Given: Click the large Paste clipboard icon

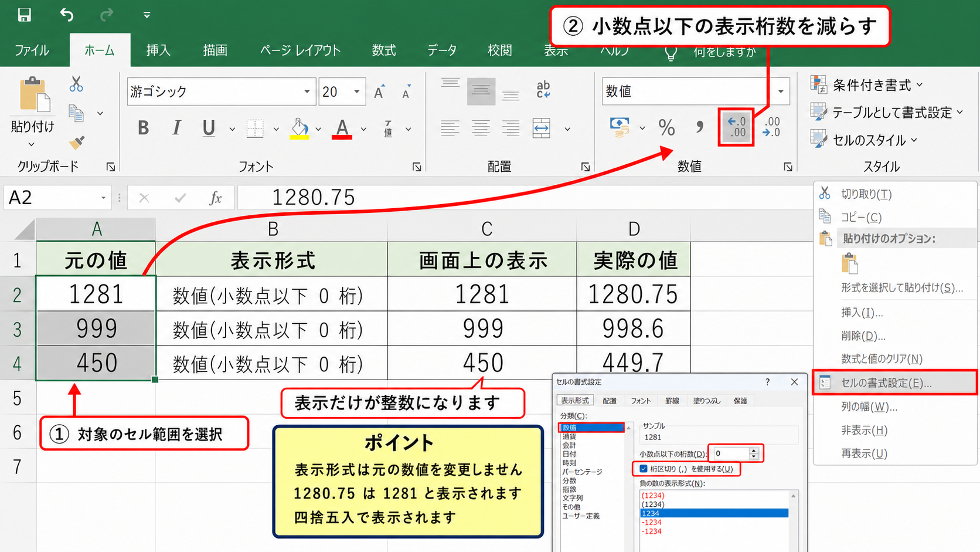Looking at the screenshot, I should (34, 94).
